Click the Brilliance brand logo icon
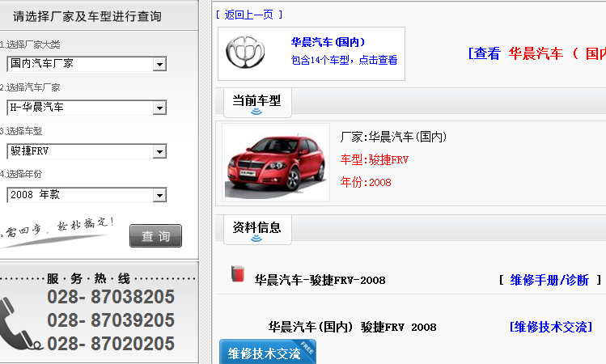The width and height of the screenshot is (606, 364). tap(245, 53)
